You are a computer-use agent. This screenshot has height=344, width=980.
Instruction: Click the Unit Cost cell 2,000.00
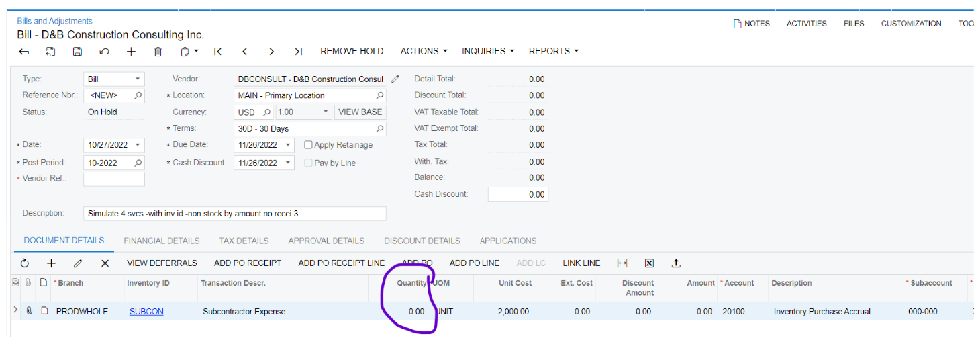click(503, 312)
